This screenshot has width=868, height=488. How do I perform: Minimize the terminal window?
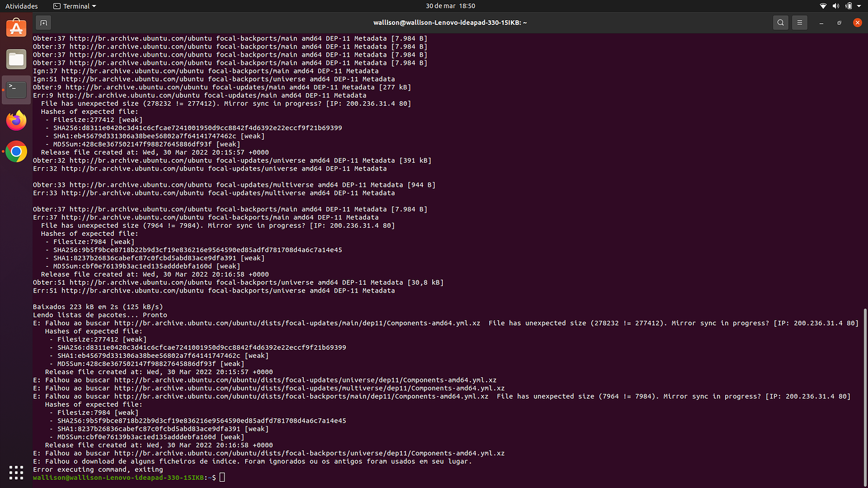(x=821, y=23)
